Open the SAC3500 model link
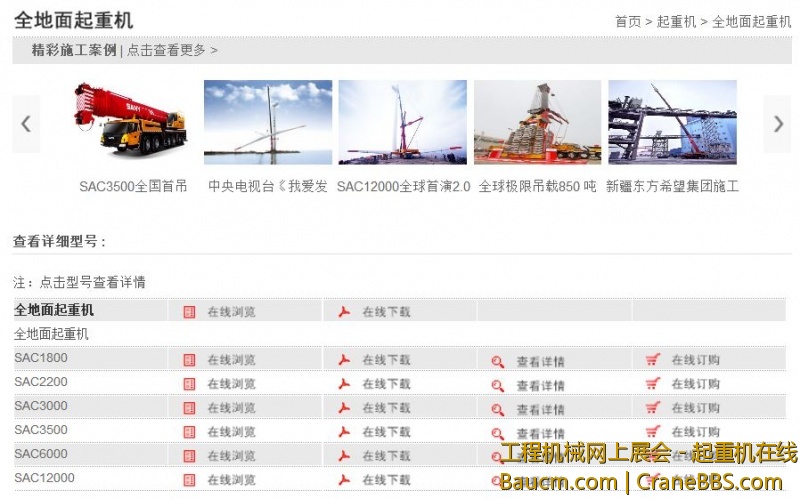This screenshot has height=499, width=800. 41,430
